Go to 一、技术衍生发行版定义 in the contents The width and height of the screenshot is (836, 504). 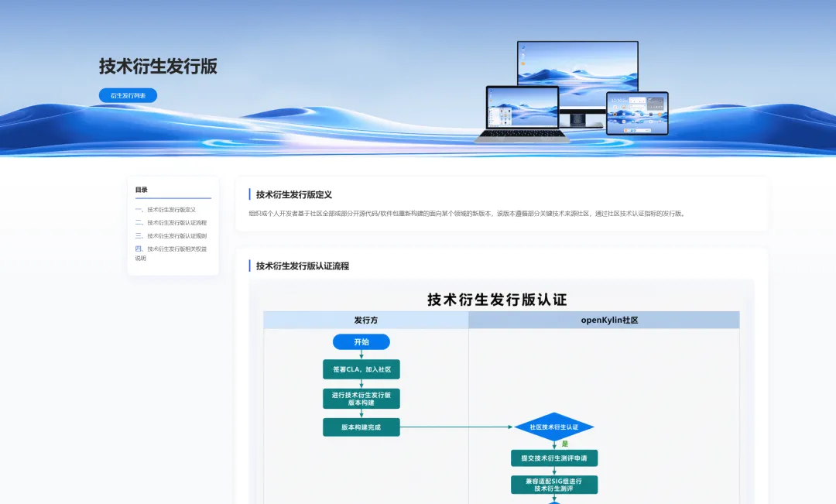click(x=166, y=210)
